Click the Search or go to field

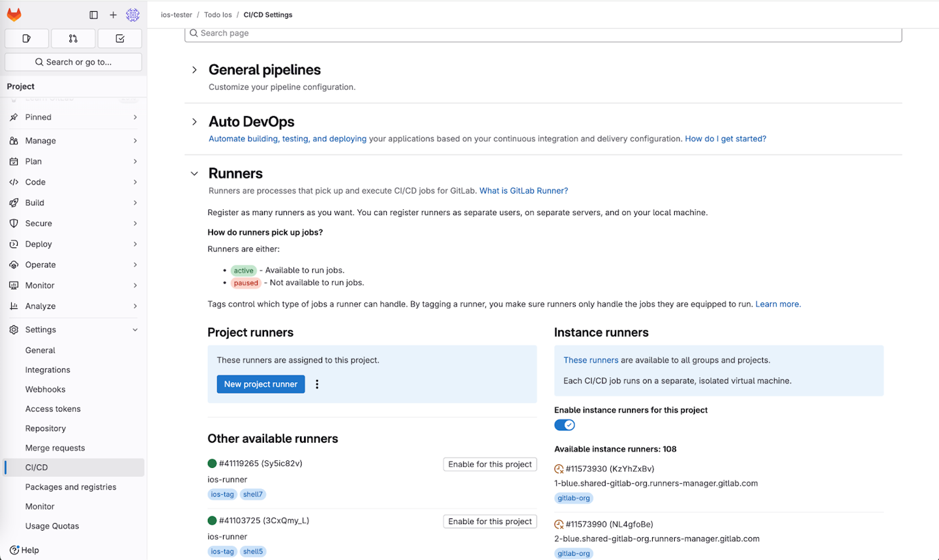pyautogui.click(x=73, y=62)
